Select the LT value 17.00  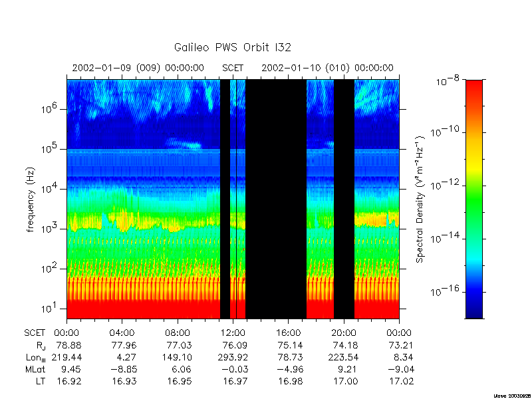pos(345,381)
